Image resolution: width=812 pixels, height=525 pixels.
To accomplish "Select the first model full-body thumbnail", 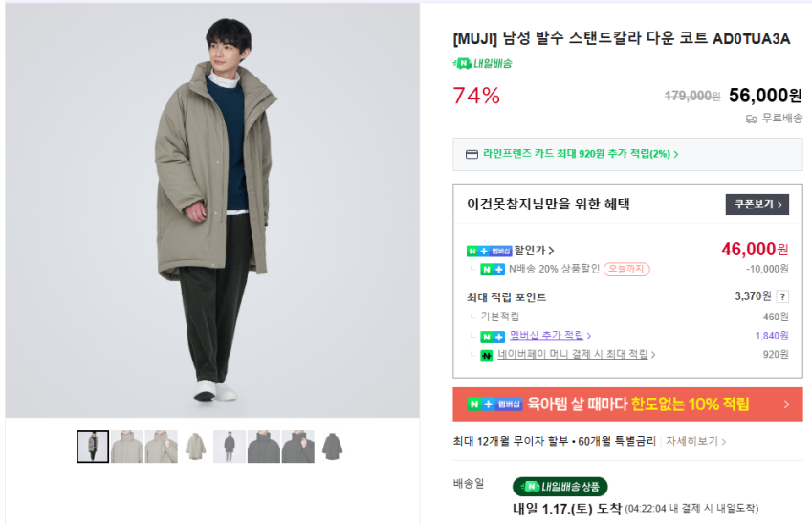I will (93, 447).
